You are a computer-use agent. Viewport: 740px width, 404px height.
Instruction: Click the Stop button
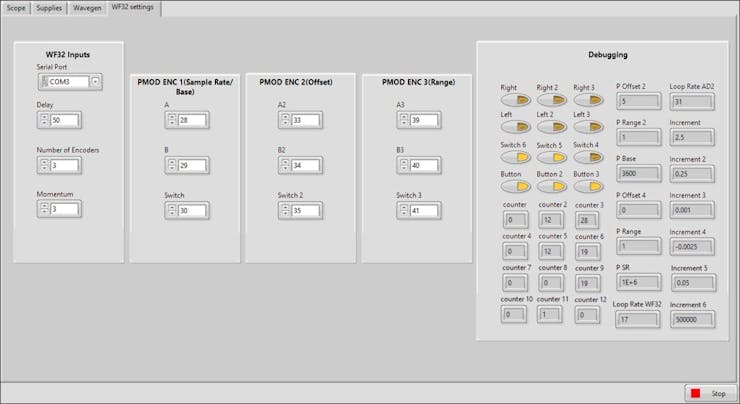coord(710,393)
